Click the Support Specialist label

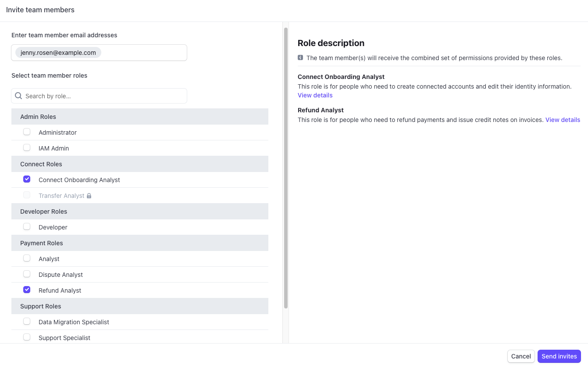click(x=64, y=338)
